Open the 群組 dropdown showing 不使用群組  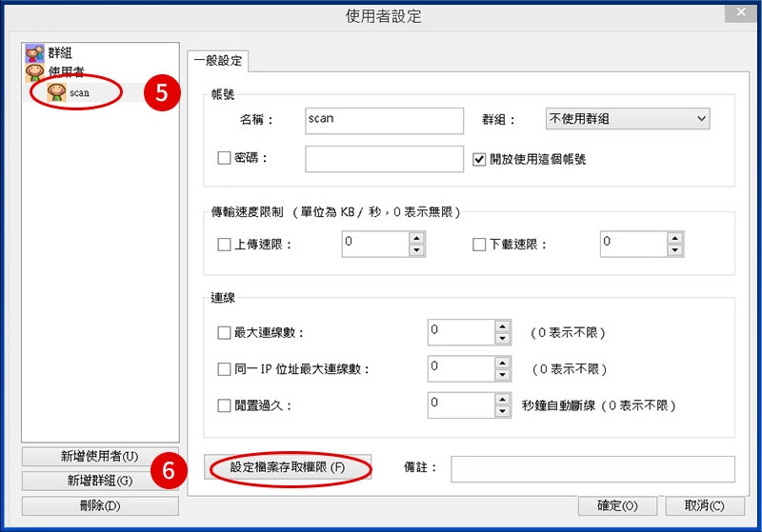click(x=627, y=119)
